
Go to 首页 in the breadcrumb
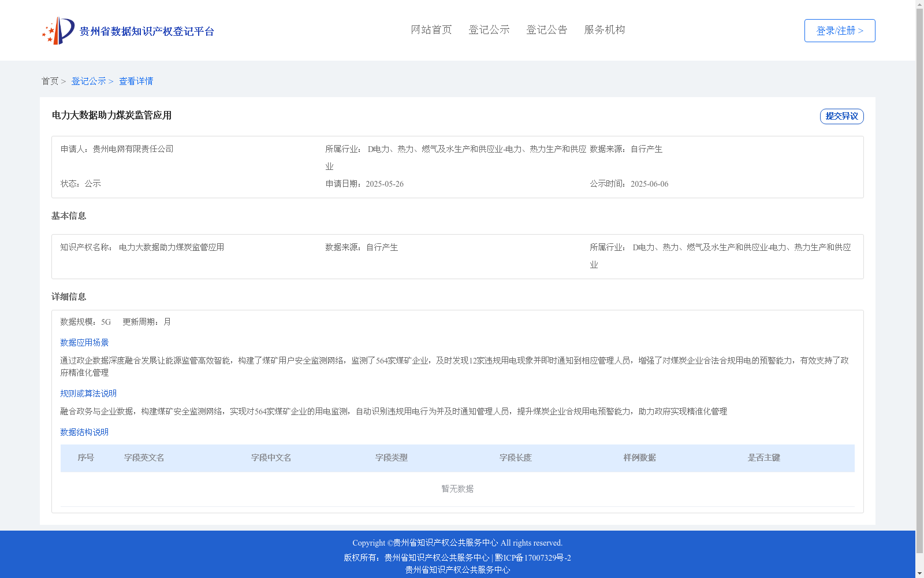pyautogui.click(x=50, y=81)
